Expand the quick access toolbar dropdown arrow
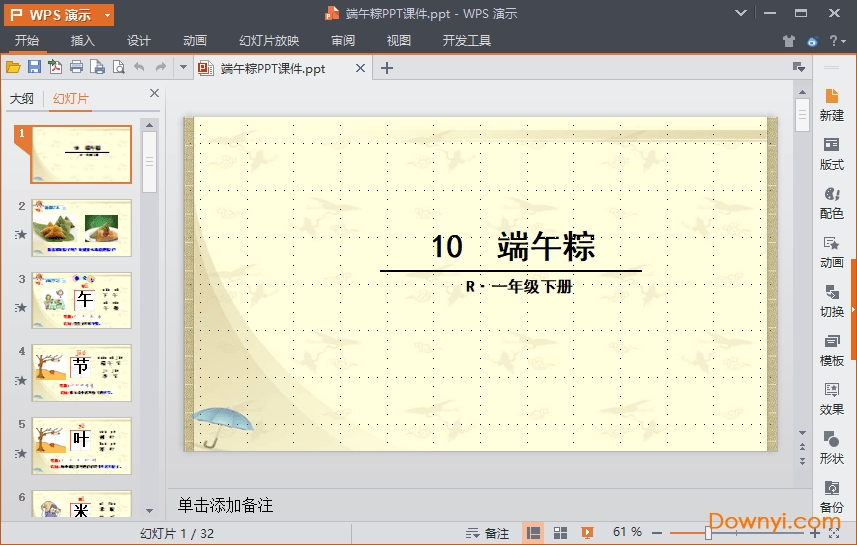Image resolution: width=857 pixels, height=545 pixels. [x=183, y=67]
